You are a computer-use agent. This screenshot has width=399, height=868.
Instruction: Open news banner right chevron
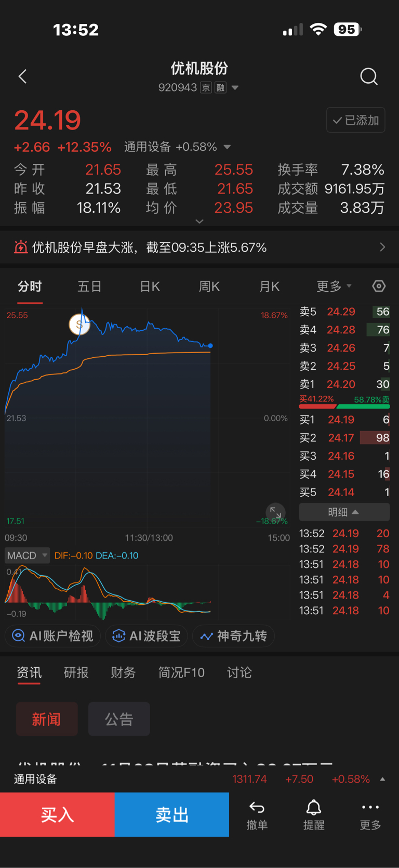point(382,247)
